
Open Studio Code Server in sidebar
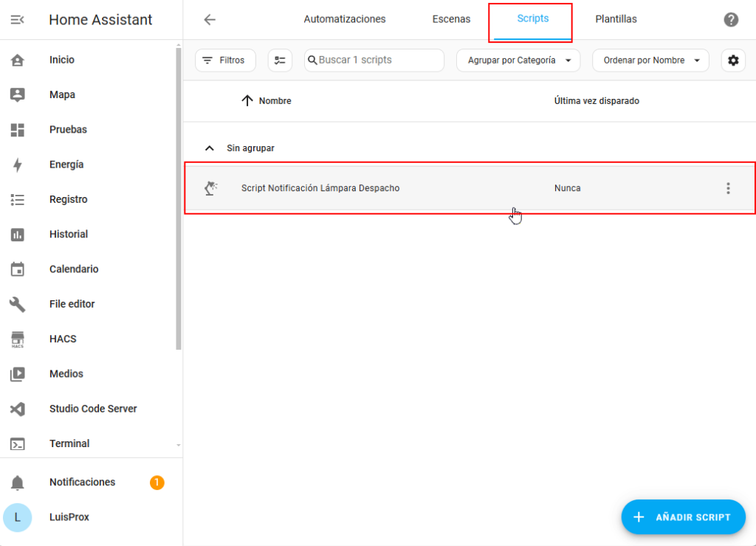coord(93,409)
